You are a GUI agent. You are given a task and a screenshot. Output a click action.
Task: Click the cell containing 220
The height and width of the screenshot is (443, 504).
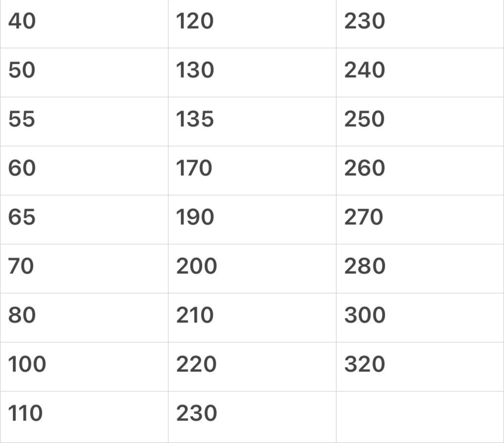[196, 365]
